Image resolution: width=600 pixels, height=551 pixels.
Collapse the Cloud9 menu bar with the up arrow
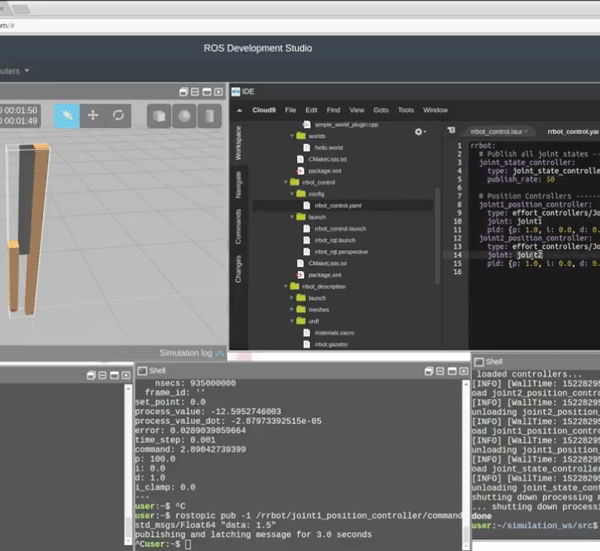pos(240,110)
